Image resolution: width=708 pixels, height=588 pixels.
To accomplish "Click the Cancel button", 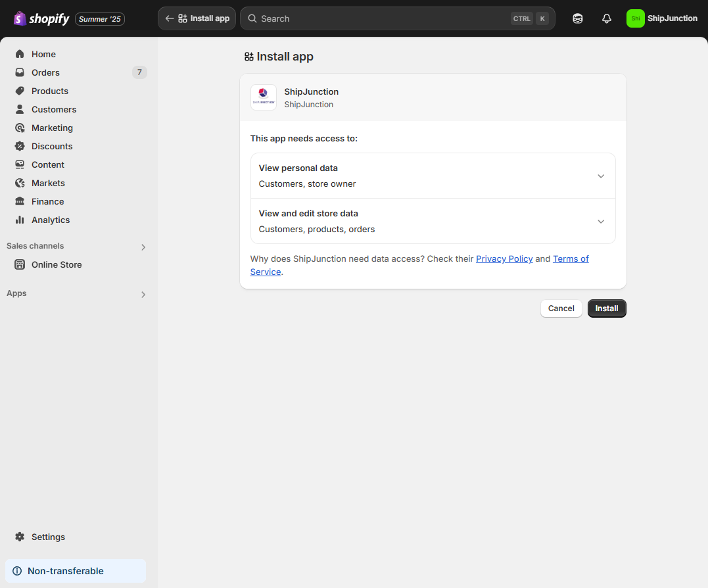I will point(561,308).
